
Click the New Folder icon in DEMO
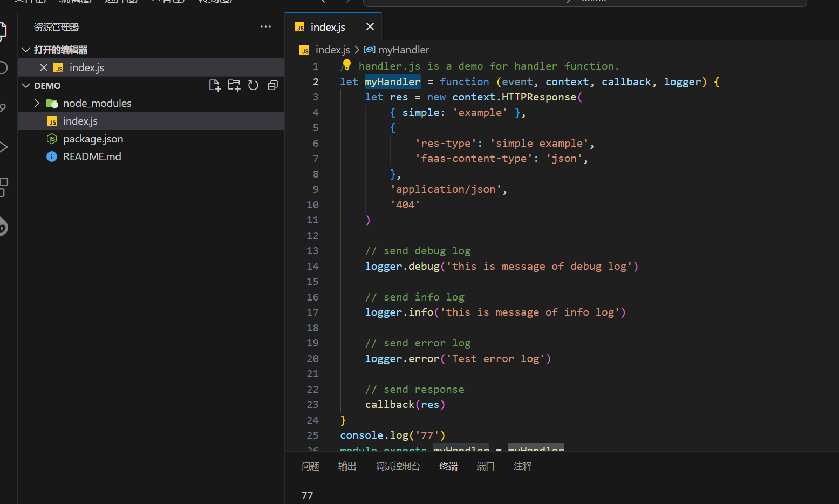coord(234,85)
